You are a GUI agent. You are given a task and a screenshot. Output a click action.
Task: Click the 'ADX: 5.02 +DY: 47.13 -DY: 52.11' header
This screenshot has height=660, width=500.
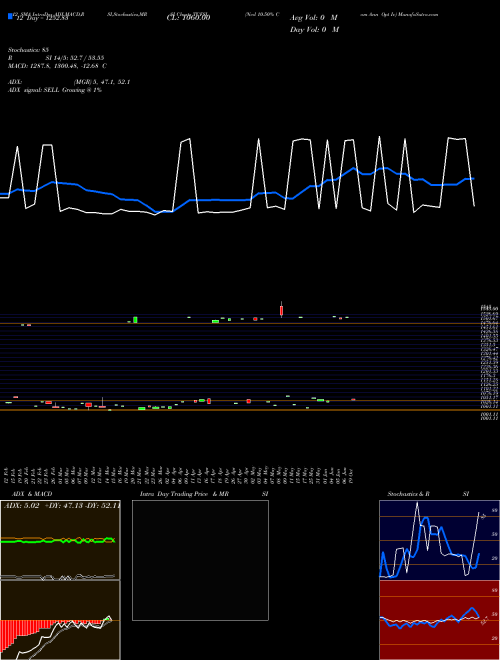click(62, 506)
